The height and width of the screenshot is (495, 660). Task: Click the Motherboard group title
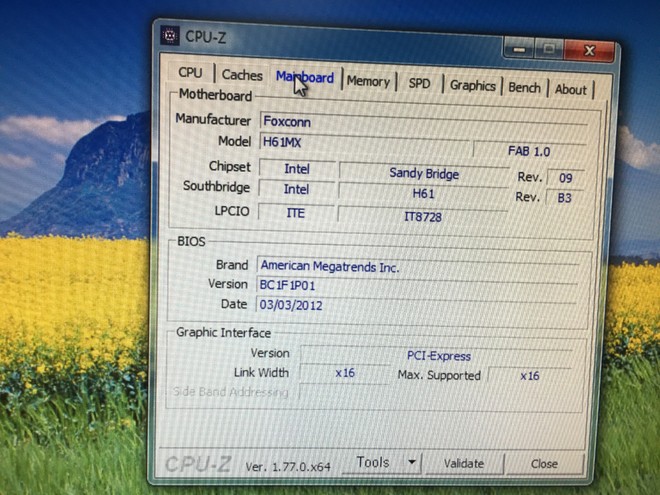click(215, 95)
